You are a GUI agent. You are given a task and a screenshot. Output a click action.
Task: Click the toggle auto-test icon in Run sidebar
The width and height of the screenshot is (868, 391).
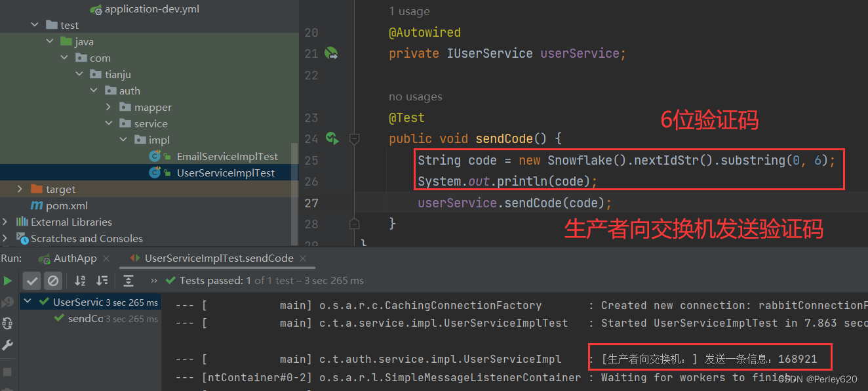[x=8, y=323]
